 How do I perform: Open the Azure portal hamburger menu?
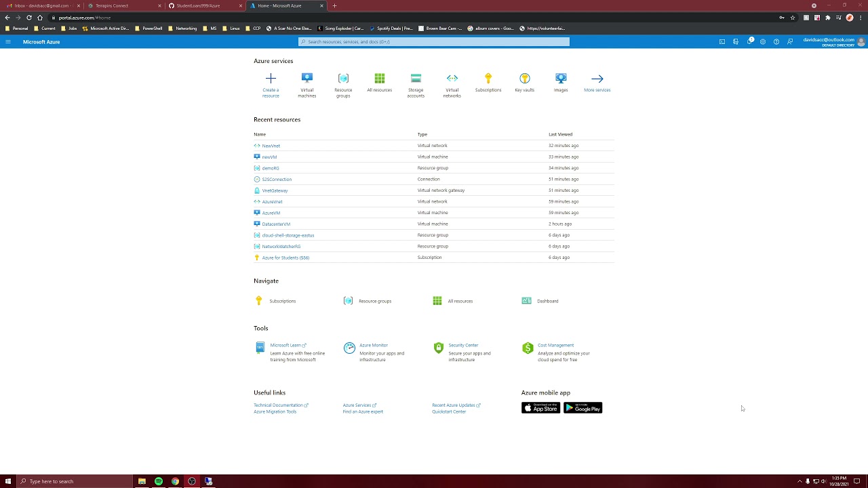(8, 42)
